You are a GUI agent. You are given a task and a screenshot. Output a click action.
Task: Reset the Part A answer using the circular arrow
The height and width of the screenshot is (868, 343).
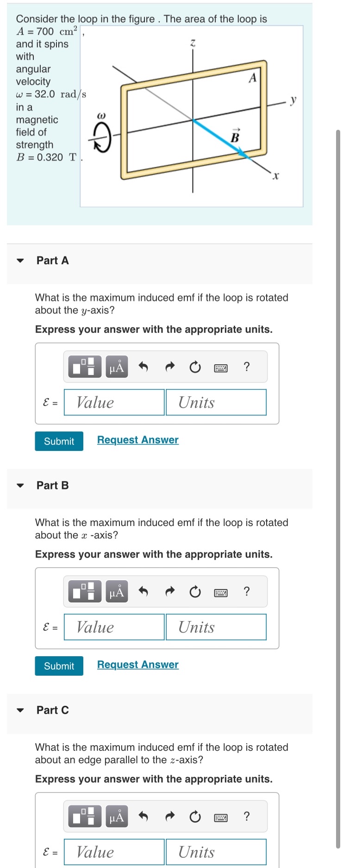[x=194, y=366]
